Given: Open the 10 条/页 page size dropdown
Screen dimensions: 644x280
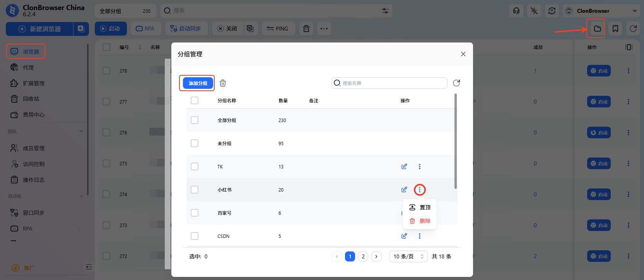Looking at the screenshot, I should 408,256.
